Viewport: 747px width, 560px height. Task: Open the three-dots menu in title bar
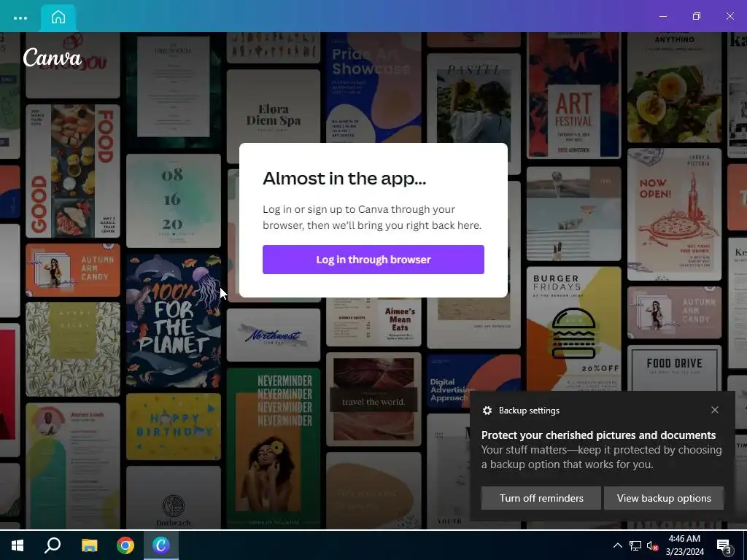(x=20, y=17)
